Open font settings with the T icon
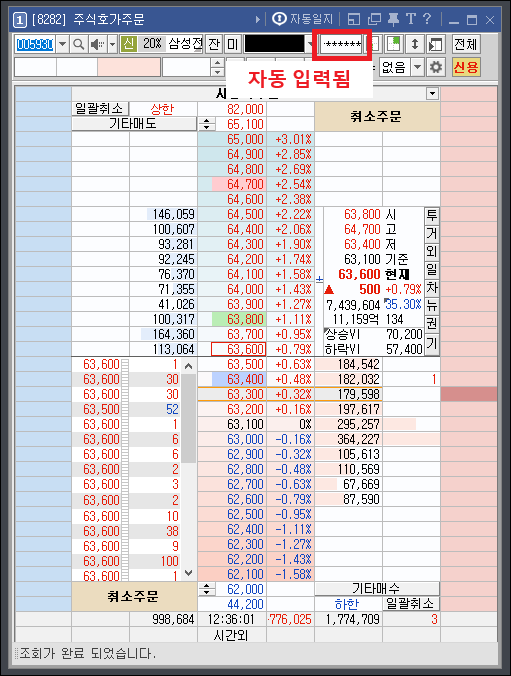Screen dimensions: 511x676 [411, 19]
